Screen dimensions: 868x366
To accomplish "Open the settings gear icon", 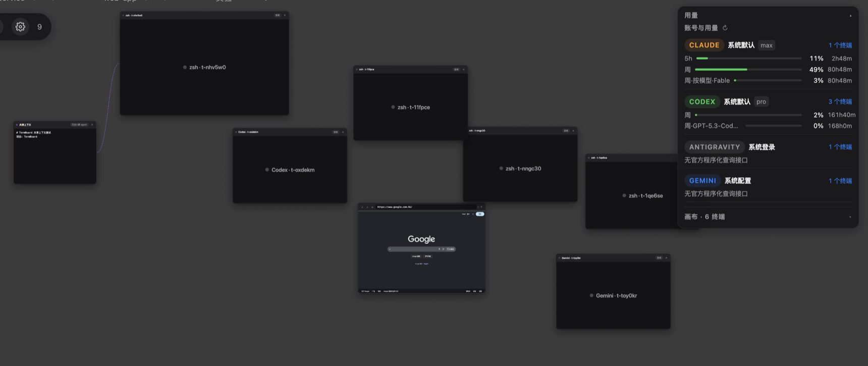I will click(x=20, y=27).
